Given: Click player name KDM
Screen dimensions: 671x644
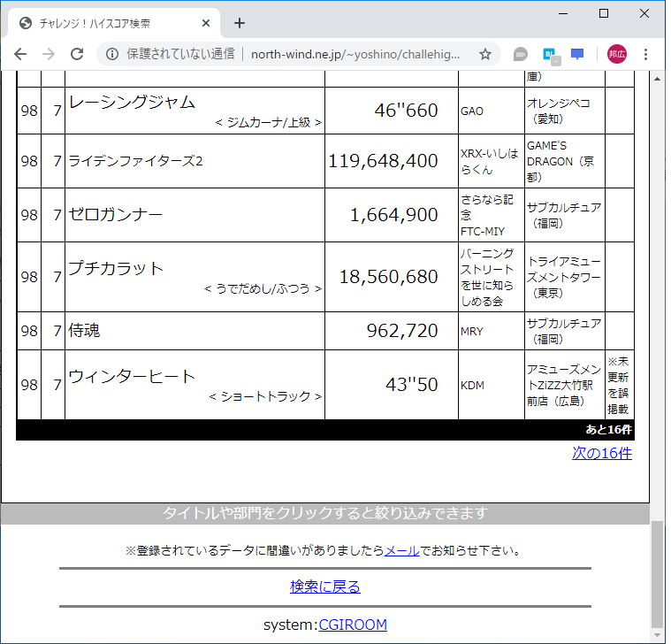Looking at the screenshot, I should tap(472, 386).
